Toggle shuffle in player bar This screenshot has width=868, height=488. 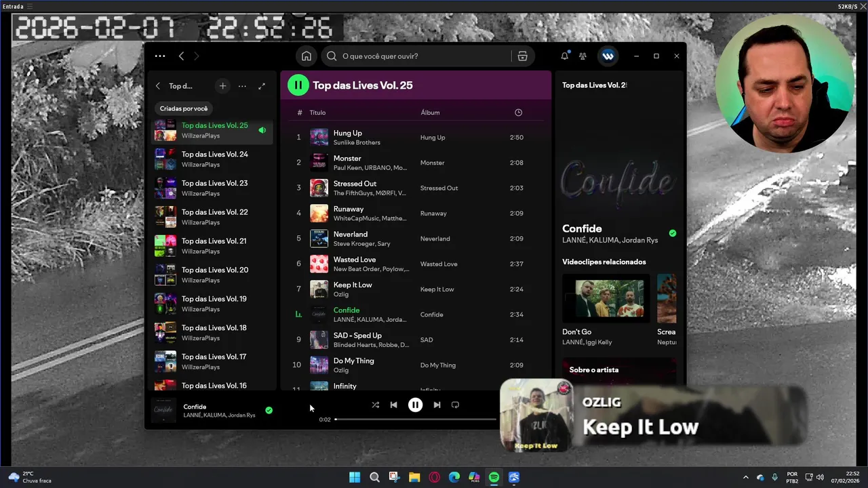375,405
